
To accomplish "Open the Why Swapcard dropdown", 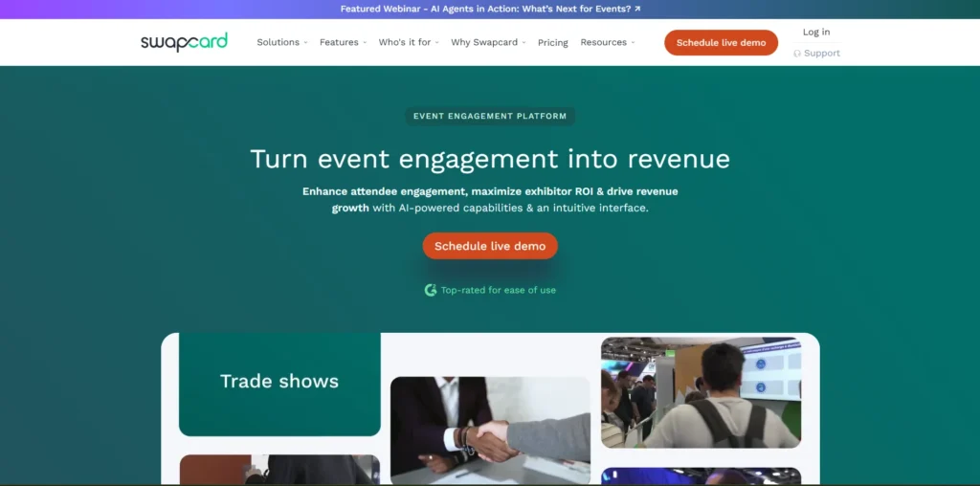I will (x=488, y=42).
